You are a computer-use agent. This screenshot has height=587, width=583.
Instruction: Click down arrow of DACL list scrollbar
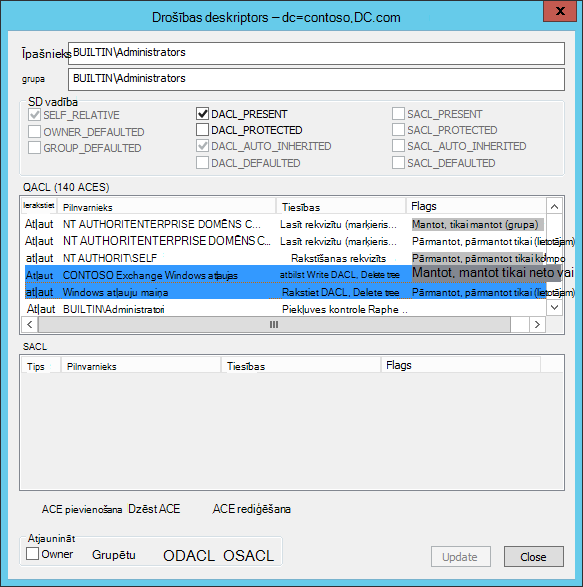coord(555,308)
